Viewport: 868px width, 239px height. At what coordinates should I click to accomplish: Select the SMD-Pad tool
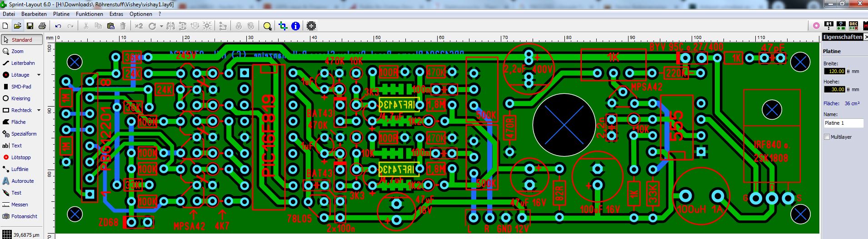point(21,87)
